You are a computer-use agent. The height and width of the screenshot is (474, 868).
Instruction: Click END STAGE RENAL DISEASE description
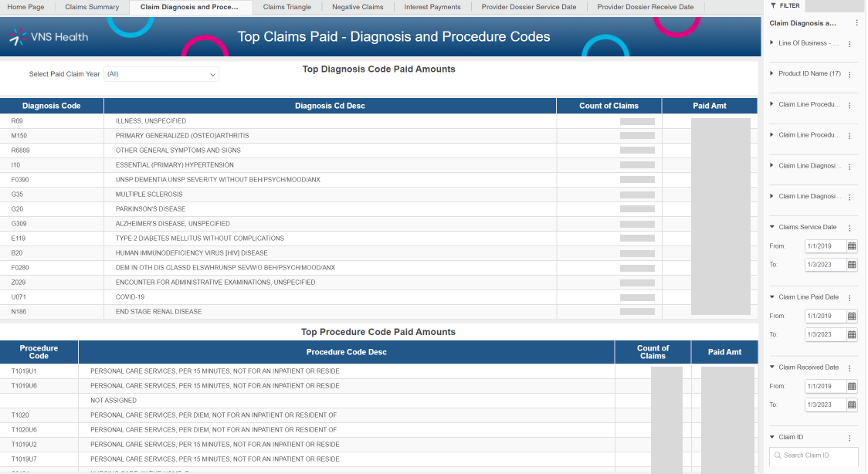[x=158, y=312]
